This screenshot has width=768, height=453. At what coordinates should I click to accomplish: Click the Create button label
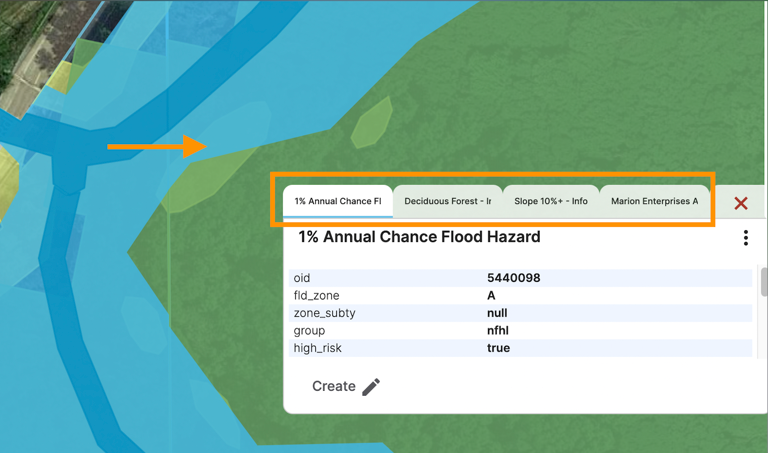click(333, 386)
